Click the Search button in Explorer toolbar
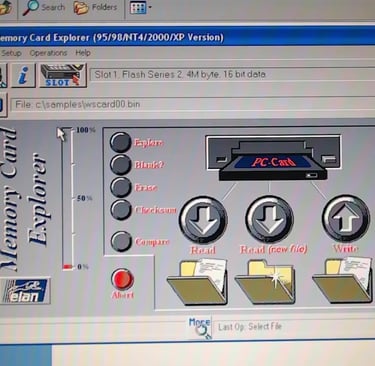 pos(44,8)
